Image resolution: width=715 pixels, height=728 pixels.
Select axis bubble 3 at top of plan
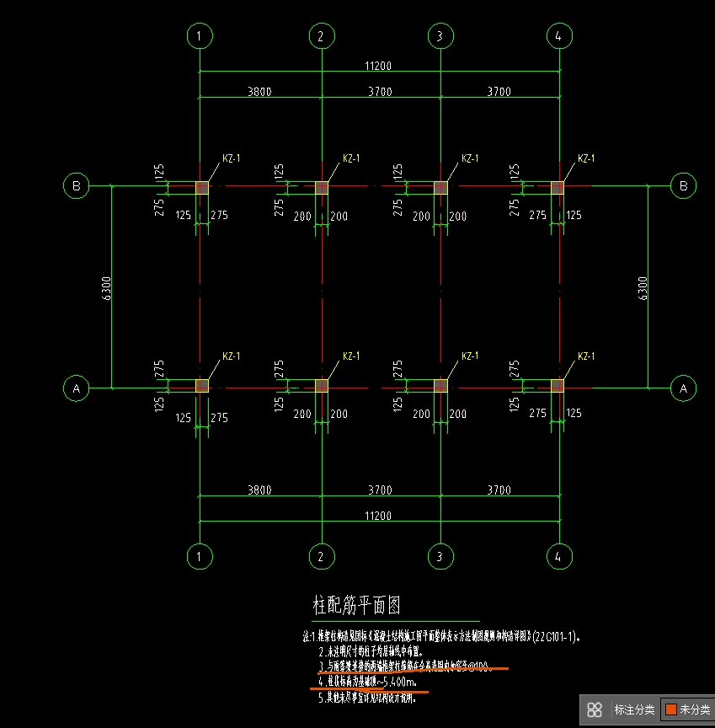(x=440, y=35)
